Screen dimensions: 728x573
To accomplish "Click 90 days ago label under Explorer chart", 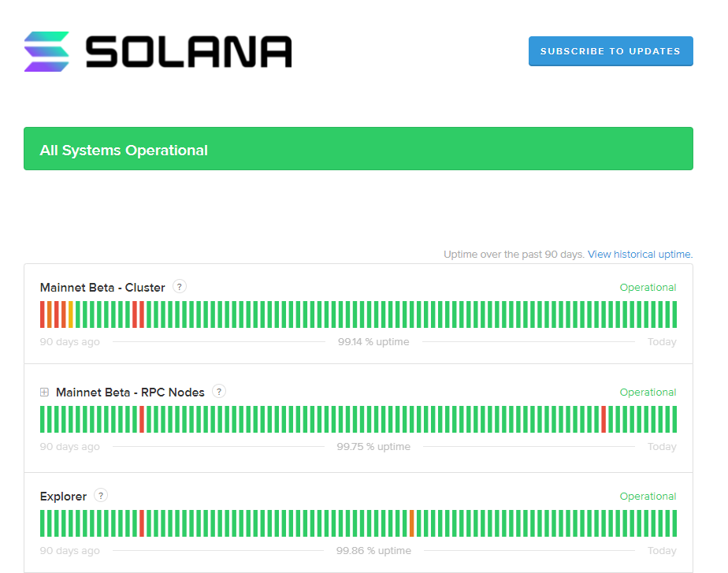I will point(69,551).
